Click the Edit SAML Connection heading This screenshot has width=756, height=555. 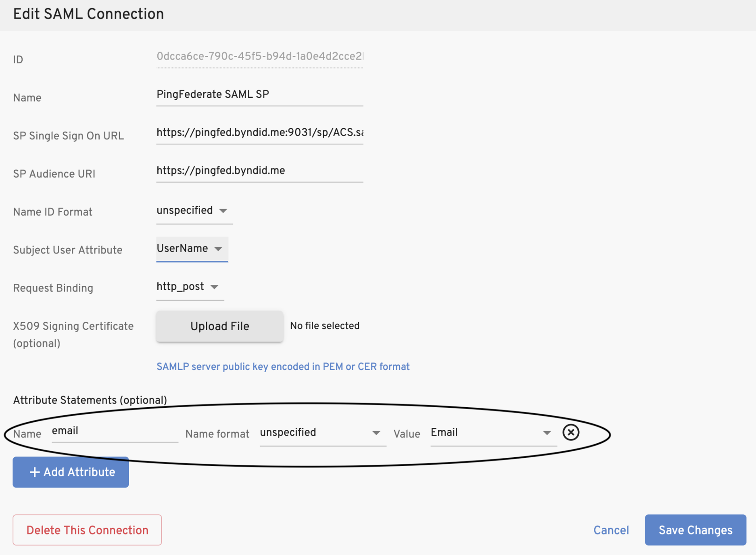88,15
